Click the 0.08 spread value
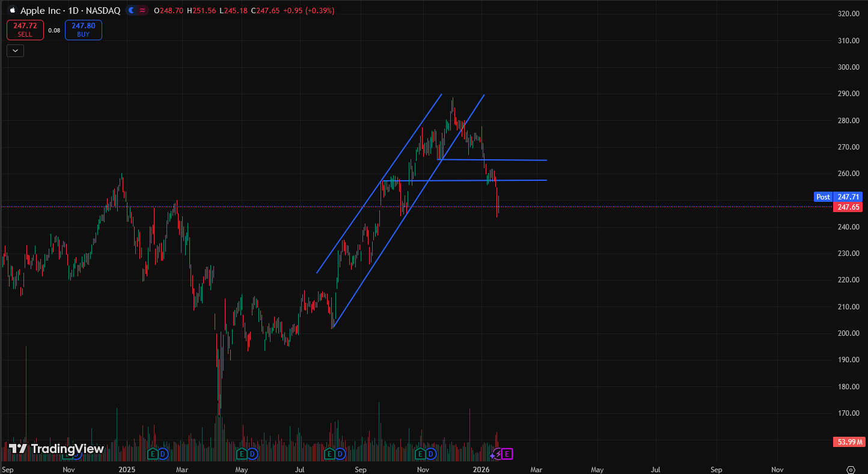Viewport: 868px width, 474px height. (x=54, y=30)
